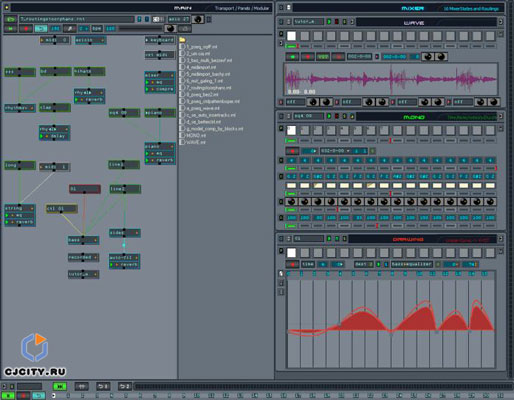Viewport: 514px width, 400px height.
Task: Turn the first step knob in MONO sequencer
Action: [x=291, y=202]
